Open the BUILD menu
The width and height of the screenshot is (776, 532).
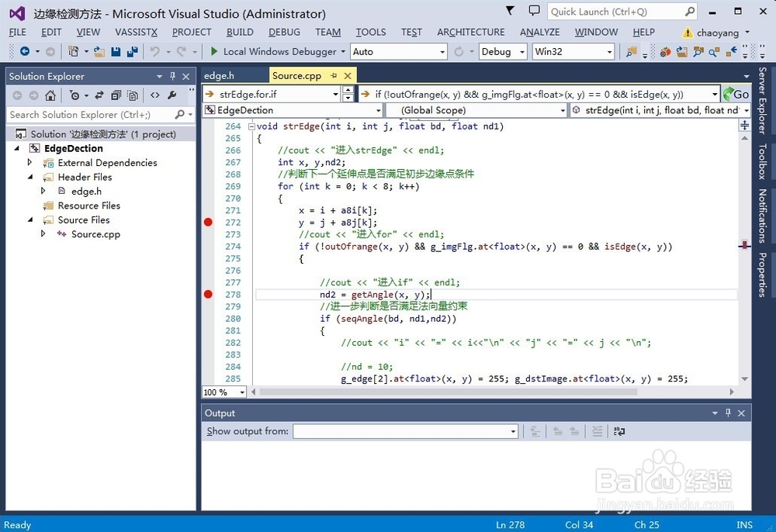tap(240, 32)
